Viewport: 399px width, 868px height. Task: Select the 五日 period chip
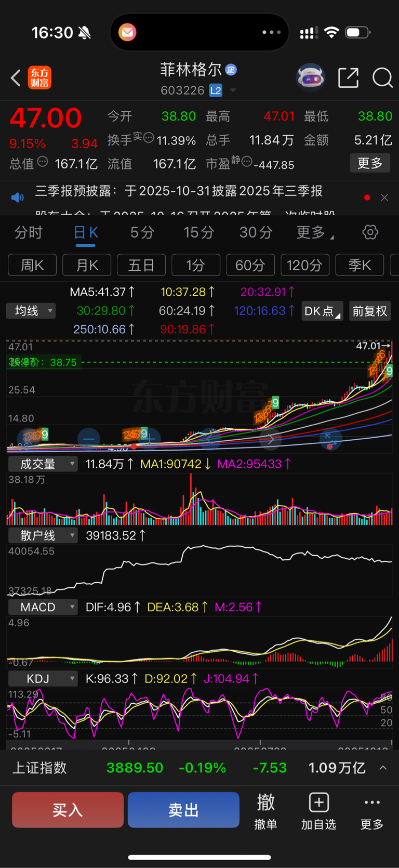(141, 265)
